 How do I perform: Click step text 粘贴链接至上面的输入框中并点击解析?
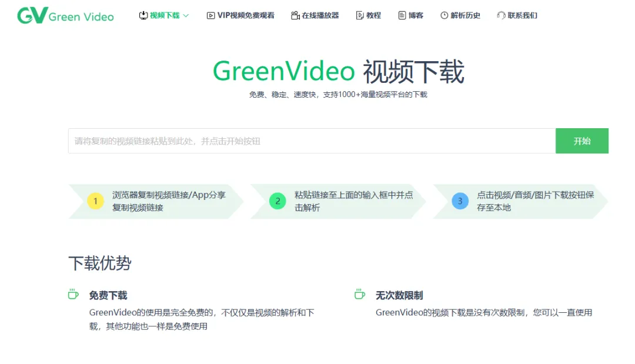(x=353, y=201)
